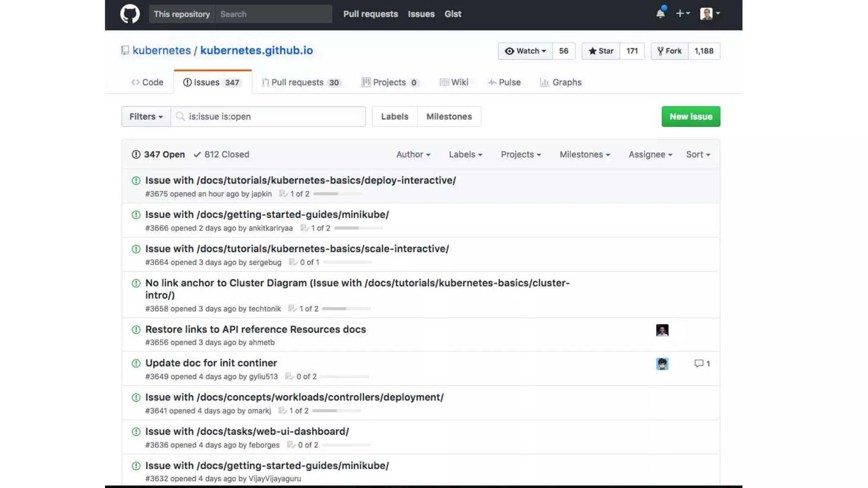
Task: Open the Wiki tab
Action: tap(454, 82)
